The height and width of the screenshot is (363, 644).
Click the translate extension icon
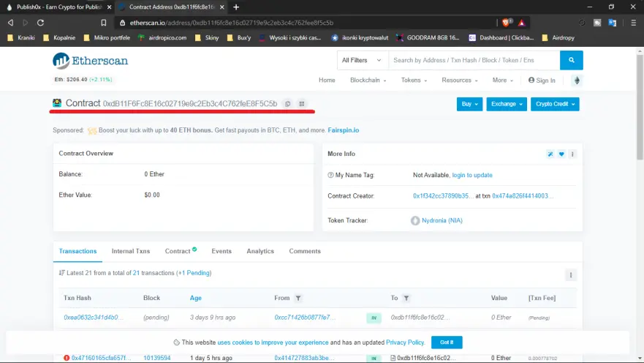[x=612, y=23]
